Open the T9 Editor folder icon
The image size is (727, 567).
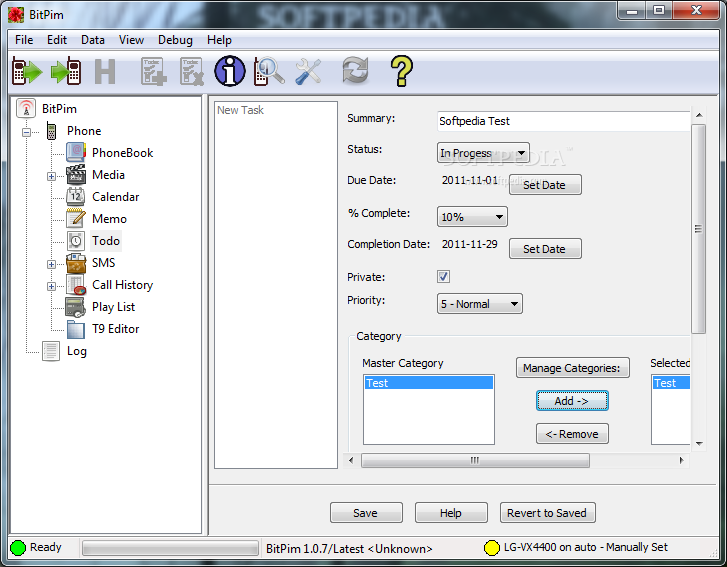76,329
